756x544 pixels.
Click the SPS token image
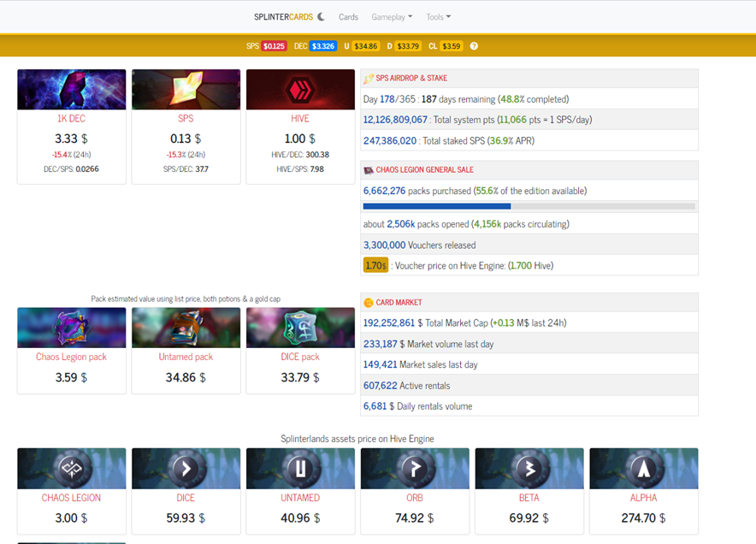[186, 89]
